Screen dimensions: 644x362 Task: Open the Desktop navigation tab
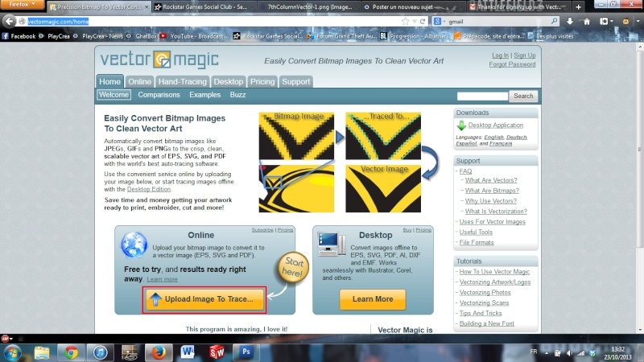[x=229, y=81]
